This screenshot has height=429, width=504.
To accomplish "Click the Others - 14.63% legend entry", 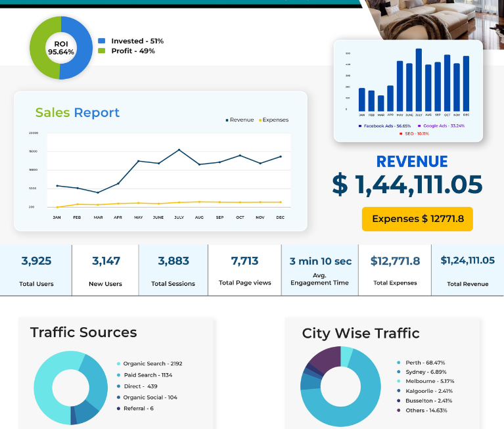I will click(x=422, y=411).
